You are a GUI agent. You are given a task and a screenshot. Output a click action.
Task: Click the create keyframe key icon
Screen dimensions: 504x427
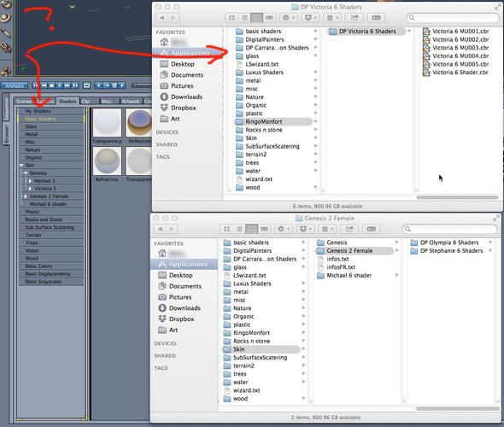coord(106,85)
